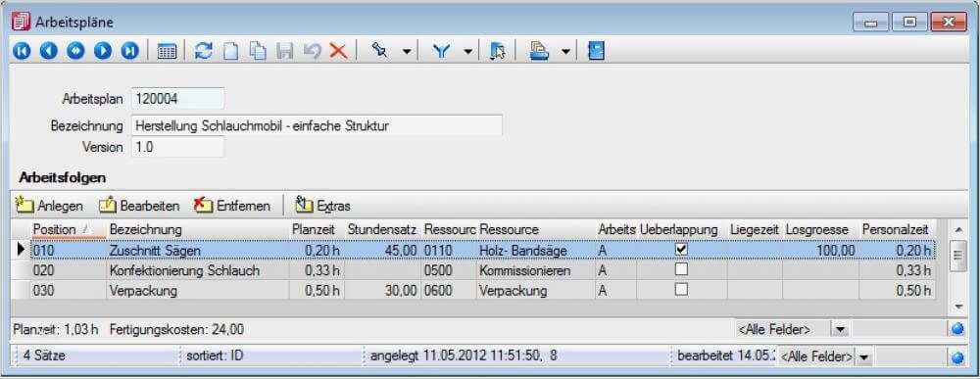980x379 pixels.
Task: Click the row indicator arrow of row 010
Action: pos(22,250)
